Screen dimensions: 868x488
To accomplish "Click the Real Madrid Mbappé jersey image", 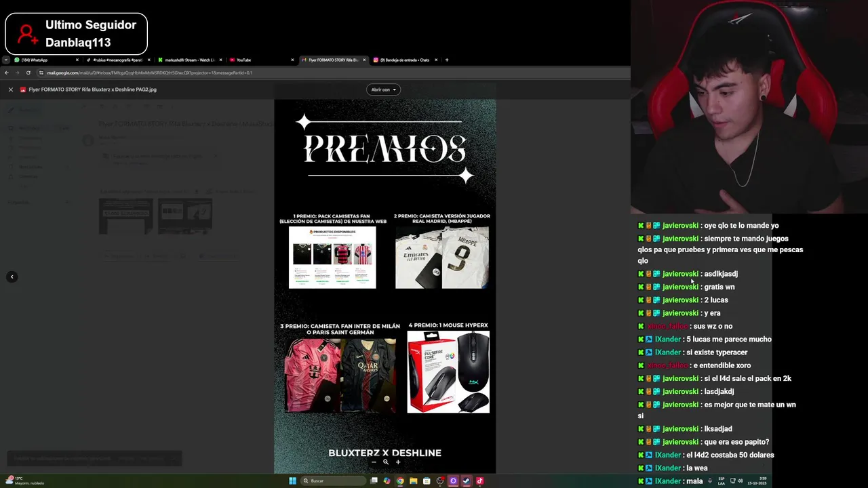I will [x=442, y=258].
